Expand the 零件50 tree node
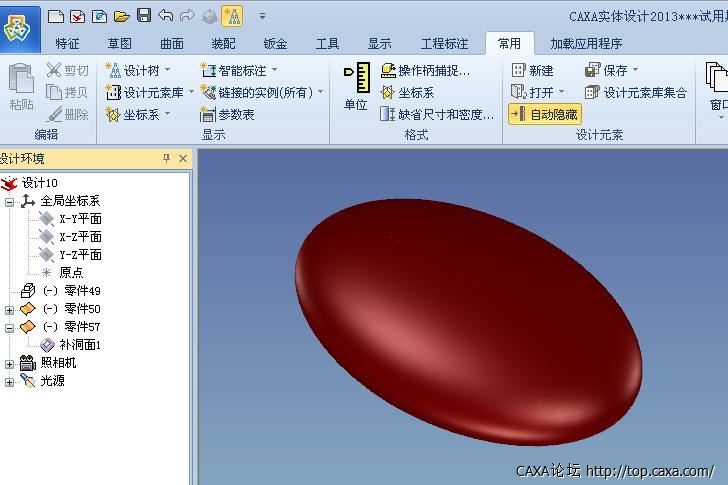 pos(9,310)
